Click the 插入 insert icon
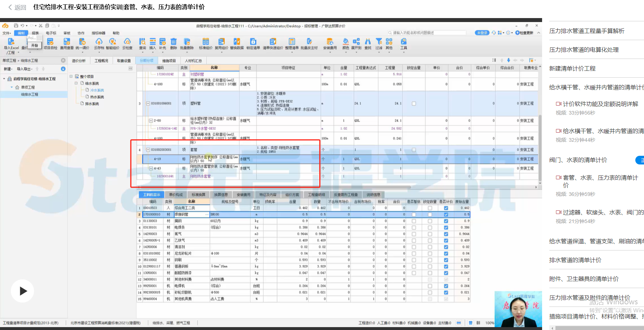The height and width of the screenshot is (330, 644). [153, 44]
